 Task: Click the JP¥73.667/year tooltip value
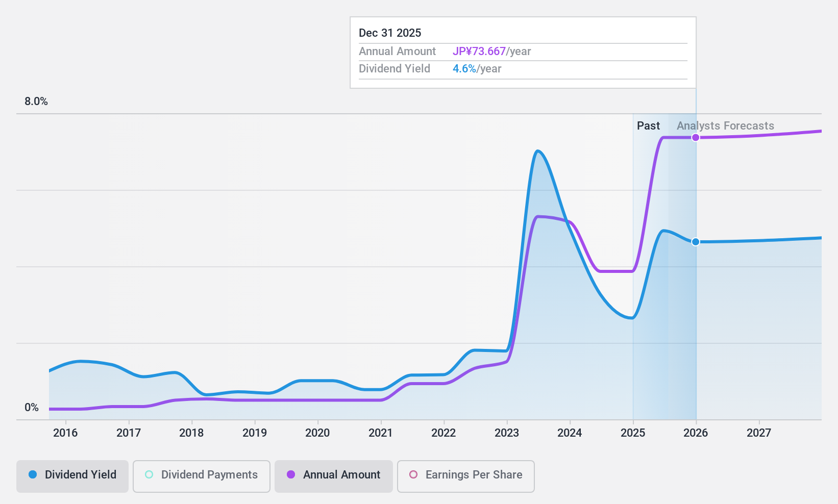click(x=492, y=52)
